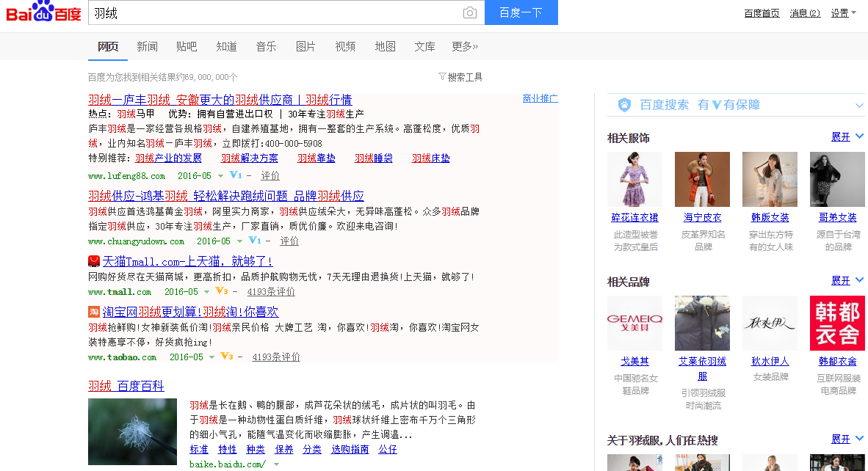Switch to the 音乐 tab
The width and height of the screenshot is (868, 471).
[x=267, y=46]
